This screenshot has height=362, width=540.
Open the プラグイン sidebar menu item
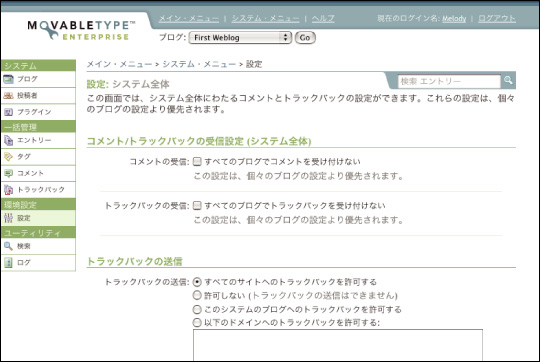39,112
